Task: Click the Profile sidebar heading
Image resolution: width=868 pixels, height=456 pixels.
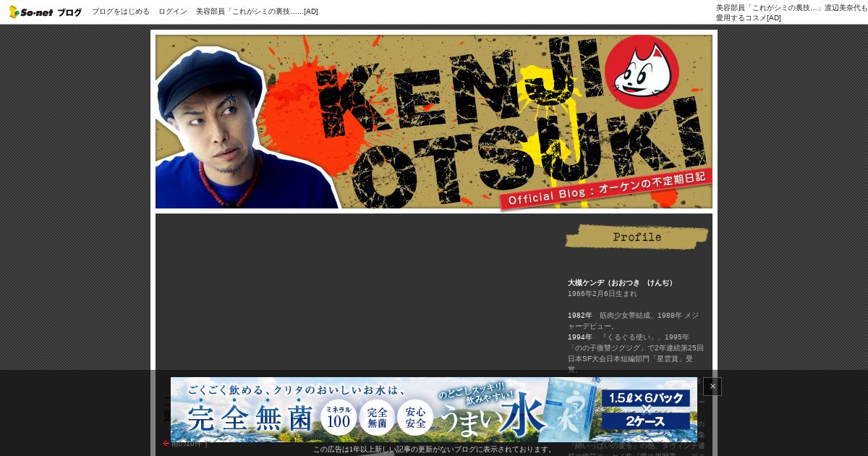Action: coord(637,237)
